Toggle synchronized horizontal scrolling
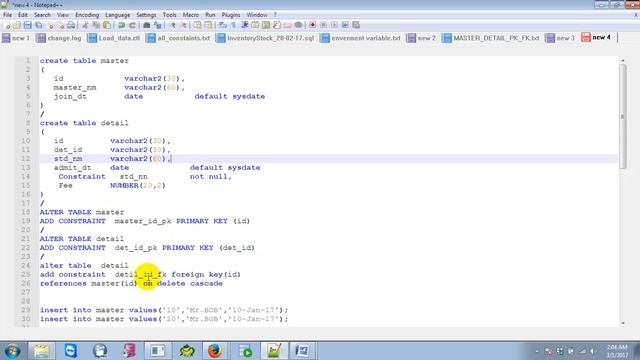Image resolution: width=640 pixels, height=360 pixels. [x=208, y=25]
